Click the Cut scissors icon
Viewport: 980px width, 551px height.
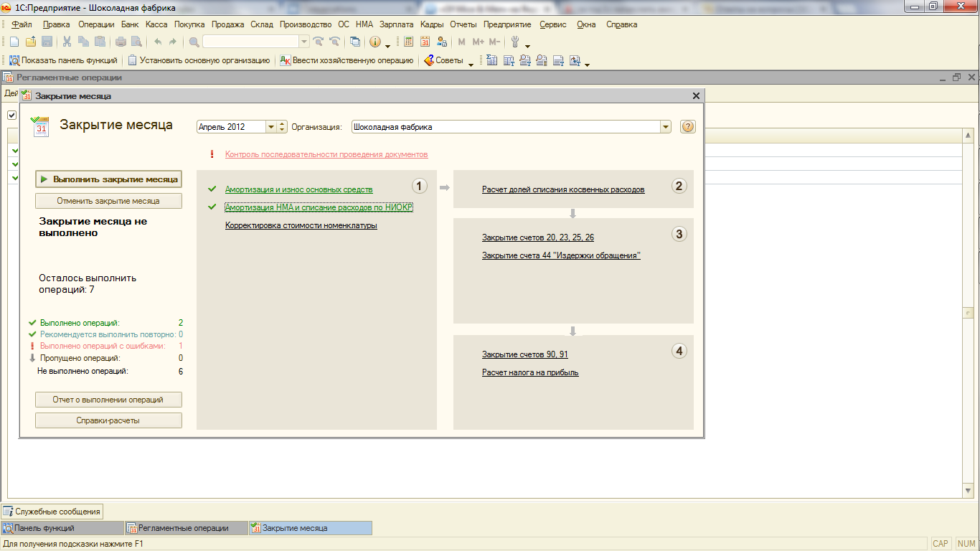67,42
